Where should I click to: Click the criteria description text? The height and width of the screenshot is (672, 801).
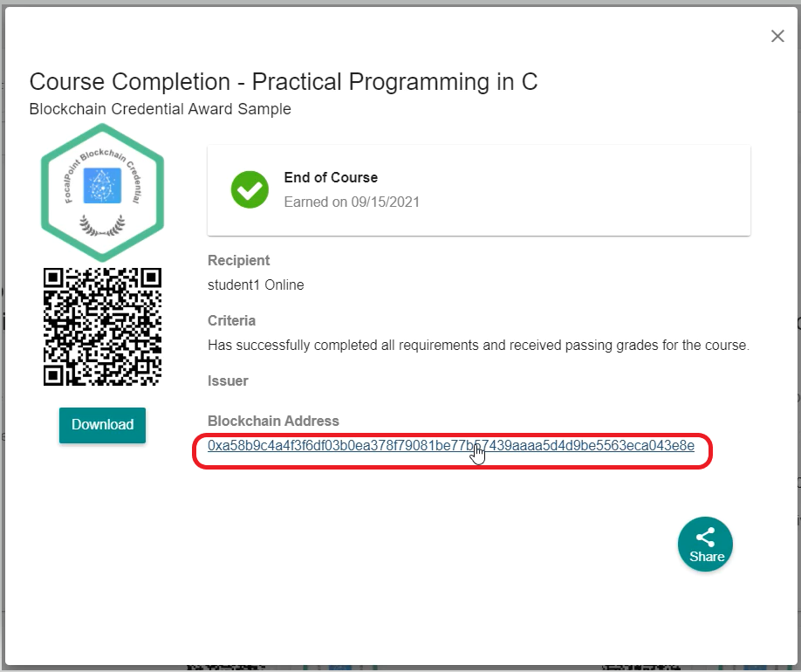[x=478, y=345]
